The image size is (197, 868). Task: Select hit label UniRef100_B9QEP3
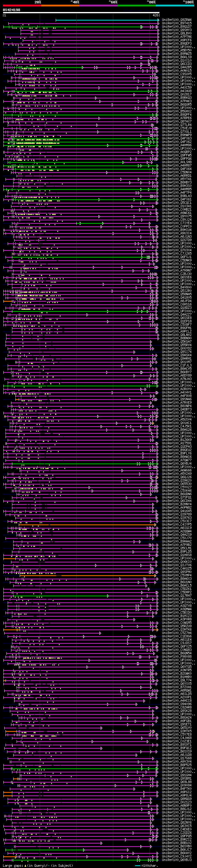[x=177, y=43]
